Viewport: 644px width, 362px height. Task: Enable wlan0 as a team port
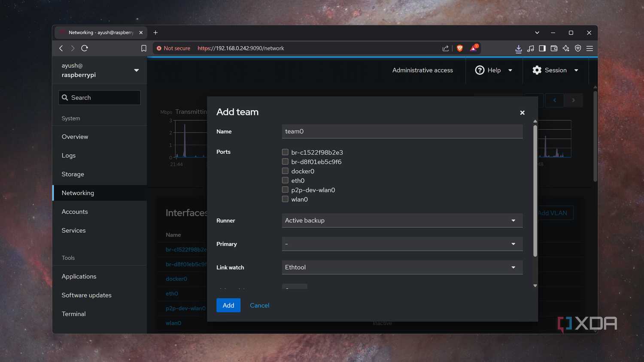click(x=285, y=199)
